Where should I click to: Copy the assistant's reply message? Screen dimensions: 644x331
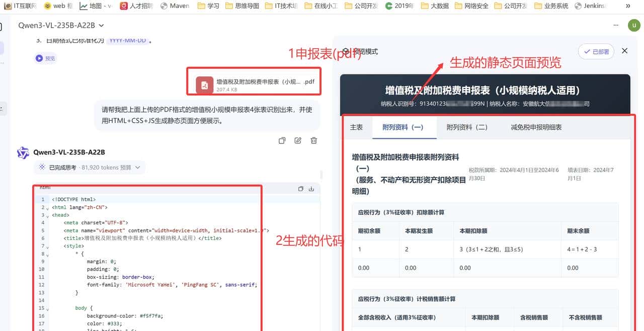282,140
